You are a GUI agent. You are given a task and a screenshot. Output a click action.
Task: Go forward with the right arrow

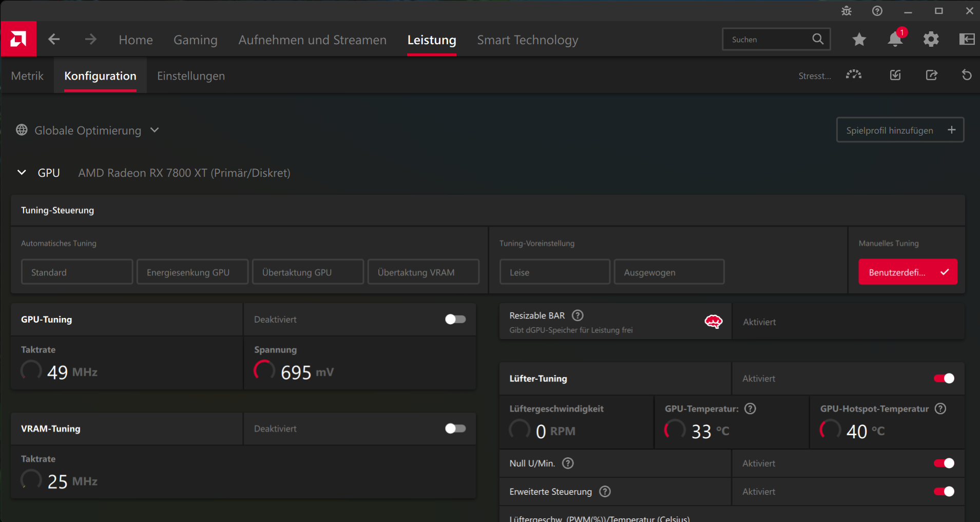point(91,39)
